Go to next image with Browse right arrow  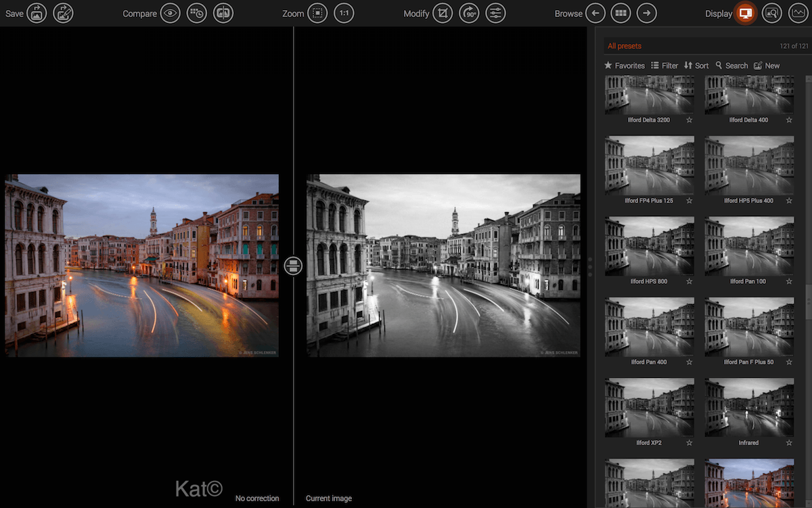point(647,13)
